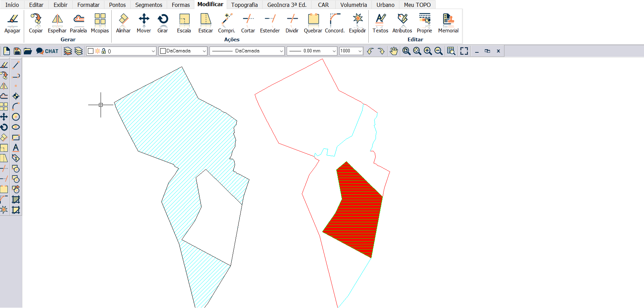
Task: Open the GeoIncra 3ª Ed. tab
Action: pyautogui.click(x=287, y=5)
